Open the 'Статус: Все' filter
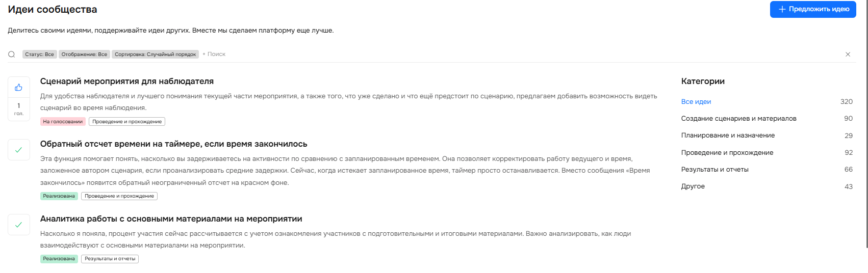 (39, 54)
